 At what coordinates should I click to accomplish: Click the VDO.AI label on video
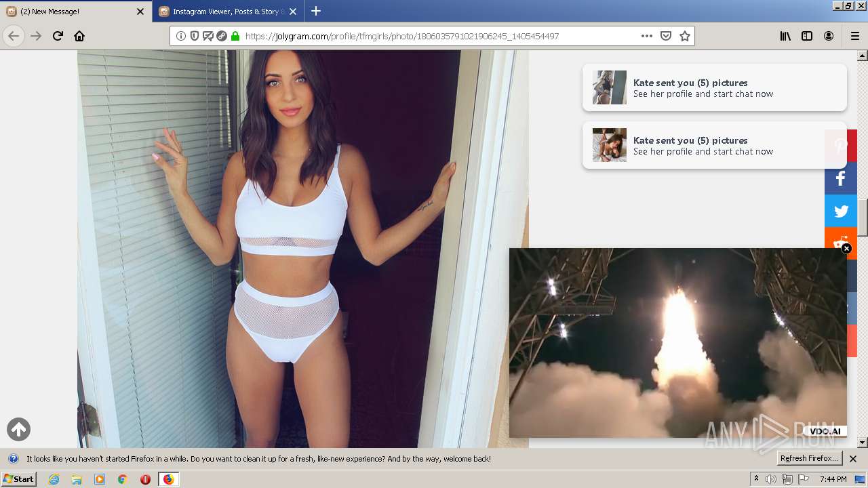825,431
